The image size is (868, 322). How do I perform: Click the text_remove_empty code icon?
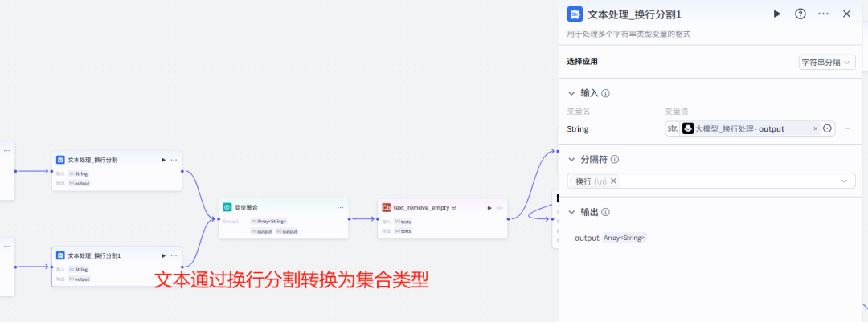[387, 208]
